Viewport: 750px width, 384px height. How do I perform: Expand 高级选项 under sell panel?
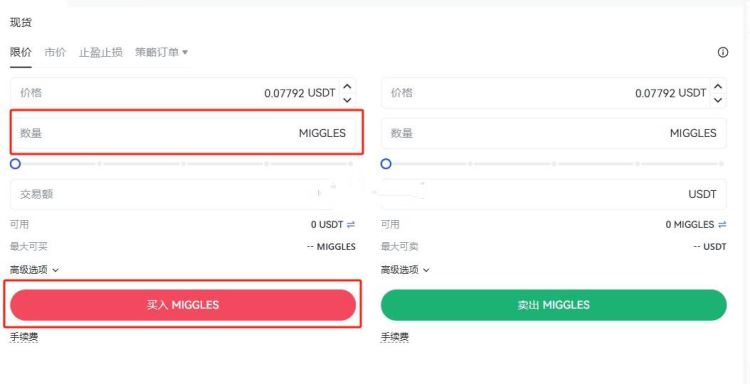(x=405, y=270)
